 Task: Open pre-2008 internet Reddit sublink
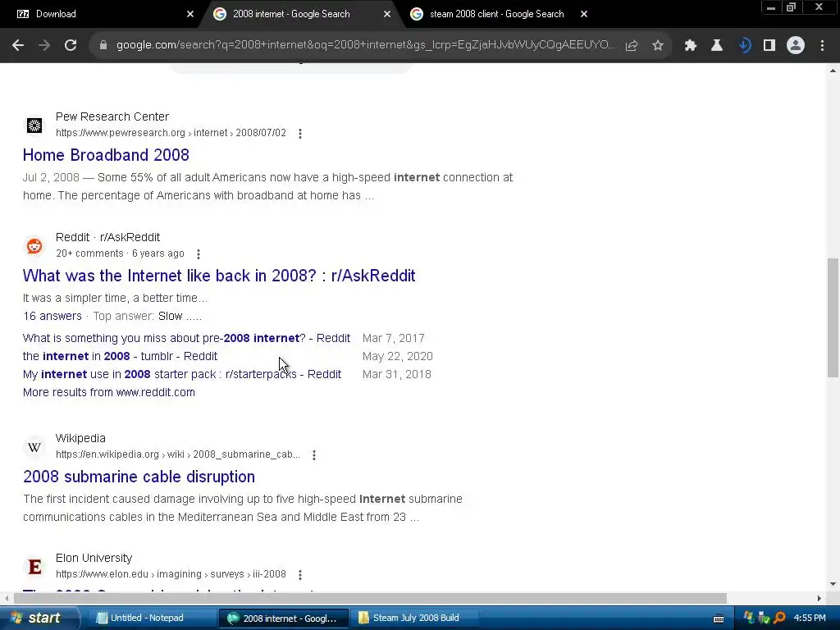186,338
